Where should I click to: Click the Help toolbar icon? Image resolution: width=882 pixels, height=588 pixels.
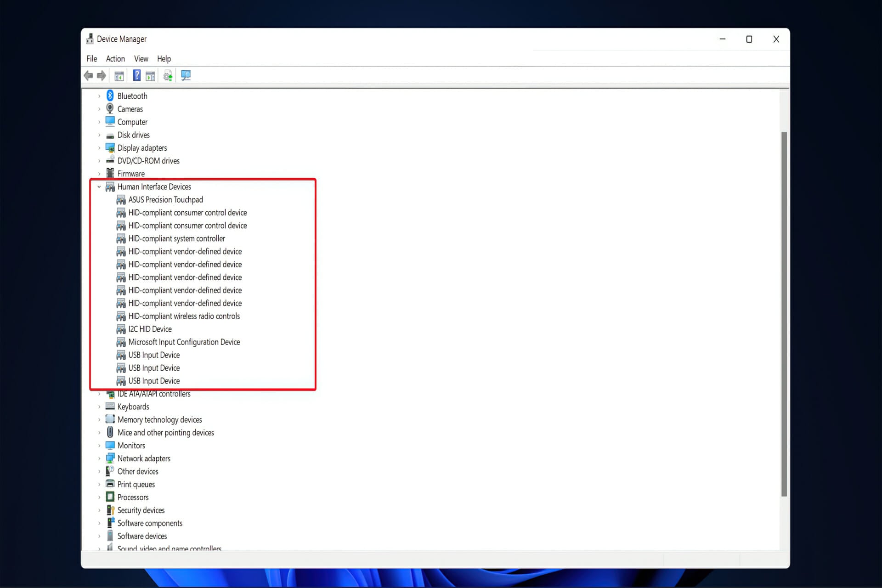pos(136,75)
